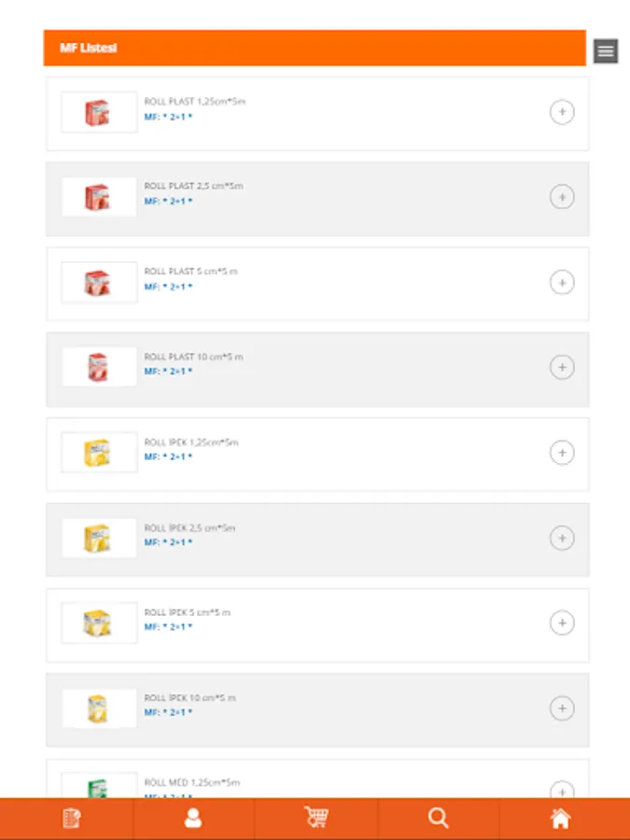Viewport: 630px width, 840px height.
Task: Click plus icon for ROLL İPEK 1,25cm*5m
Action: coord(561,454)
